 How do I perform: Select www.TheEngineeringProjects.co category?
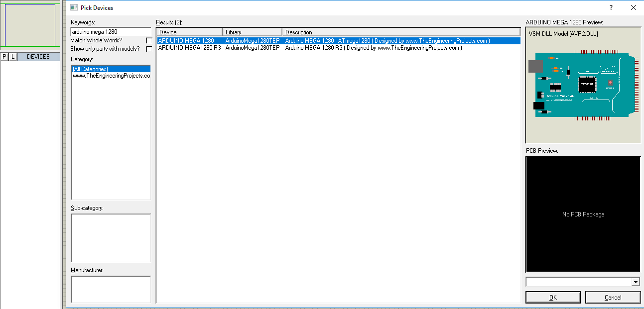click(x=111, y=76)
